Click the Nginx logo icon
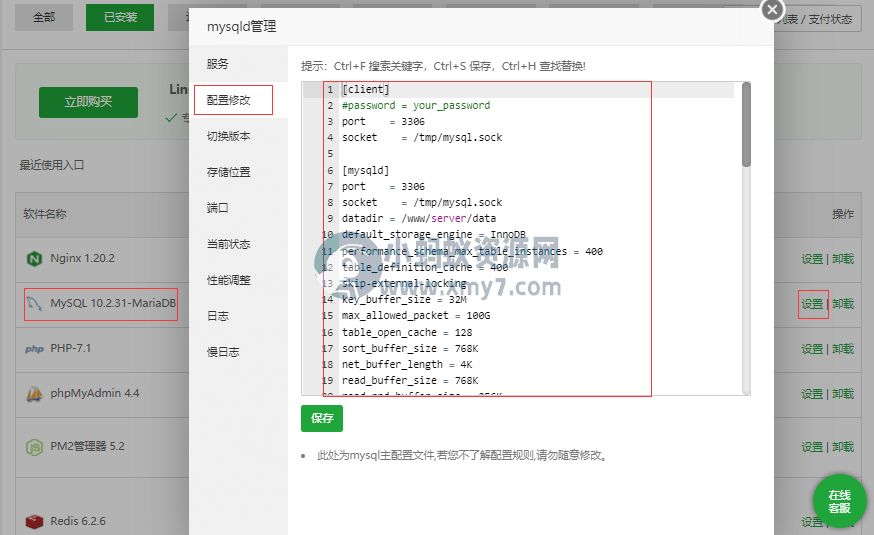Viewport: 874px width, 535px height. (34, 259)
